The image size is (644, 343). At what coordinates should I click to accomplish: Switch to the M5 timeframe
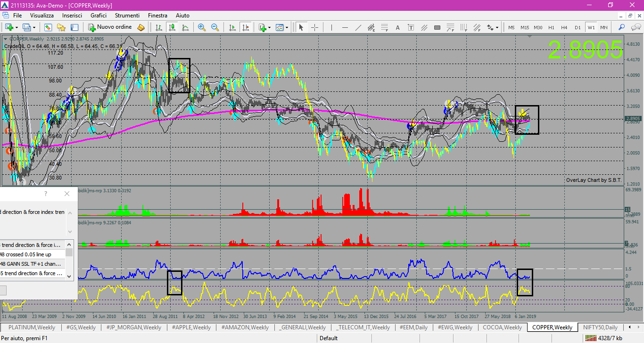pos(512,27)
